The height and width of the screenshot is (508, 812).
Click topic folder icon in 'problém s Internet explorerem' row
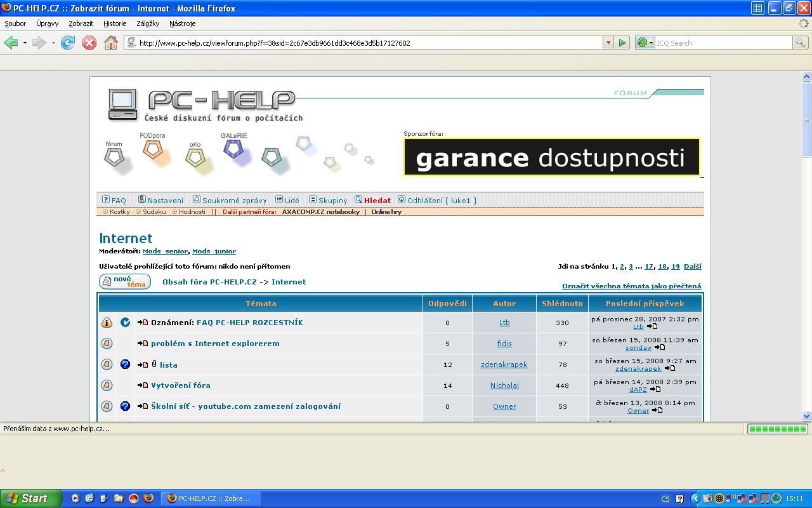[x=107, y=344]
